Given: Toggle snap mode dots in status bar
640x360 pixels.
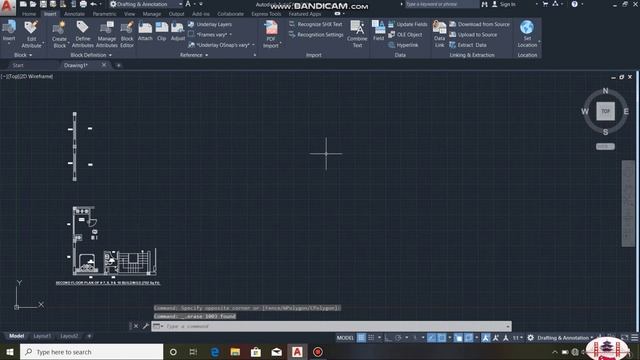Looking at the screenshot, I should pos(371,338).
